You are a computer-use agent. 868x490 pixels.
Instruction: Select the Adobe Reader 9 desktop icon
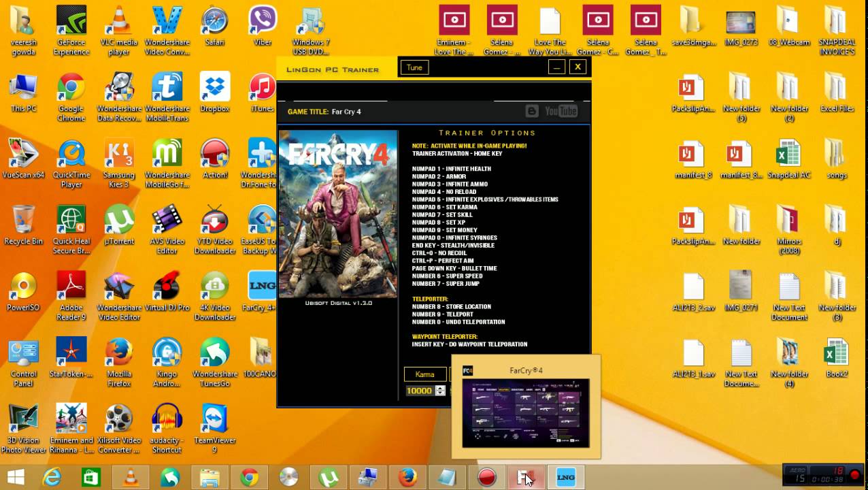click(x=71, y=296)
